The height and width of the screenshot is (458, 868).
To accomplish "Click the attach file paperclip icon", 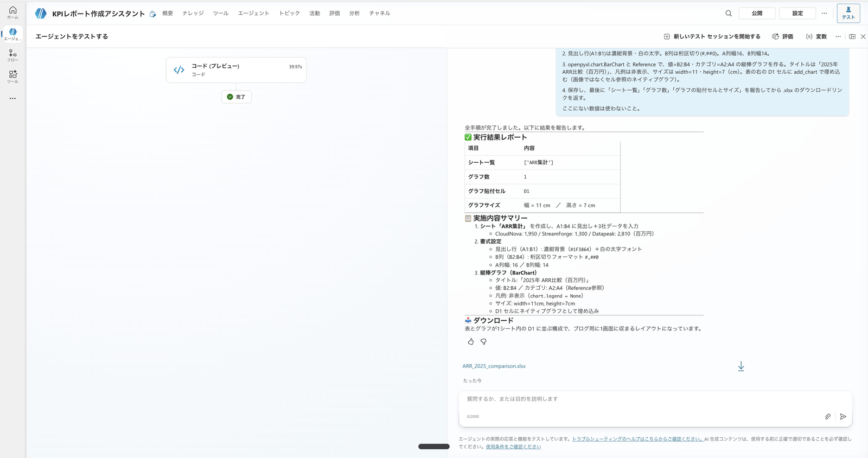I will tap(828, 416).
